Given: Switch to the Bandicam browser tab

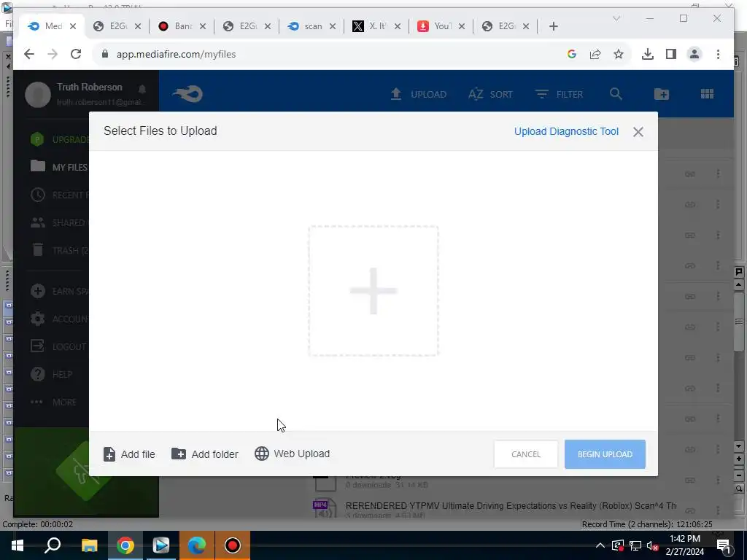Looking at the screenshot, I should pyautogui.click(x=182, y=26).
